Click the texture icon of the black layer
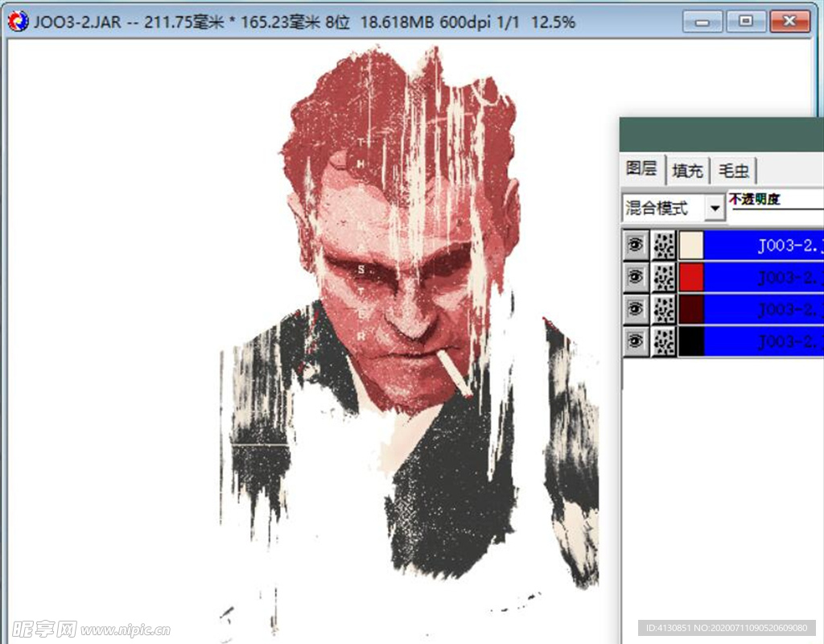This screenshot has height=644, width=824. pos(664,341)
